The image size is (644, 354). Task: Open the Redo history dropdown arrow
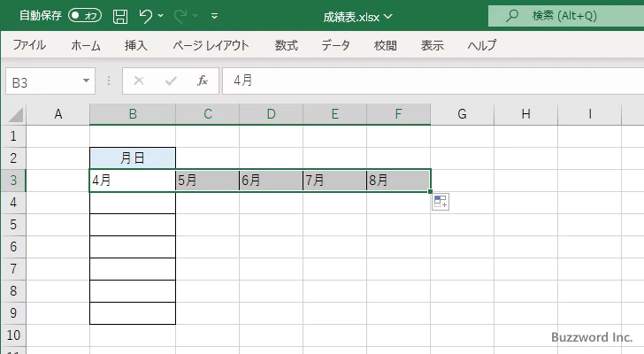[195, 16]
